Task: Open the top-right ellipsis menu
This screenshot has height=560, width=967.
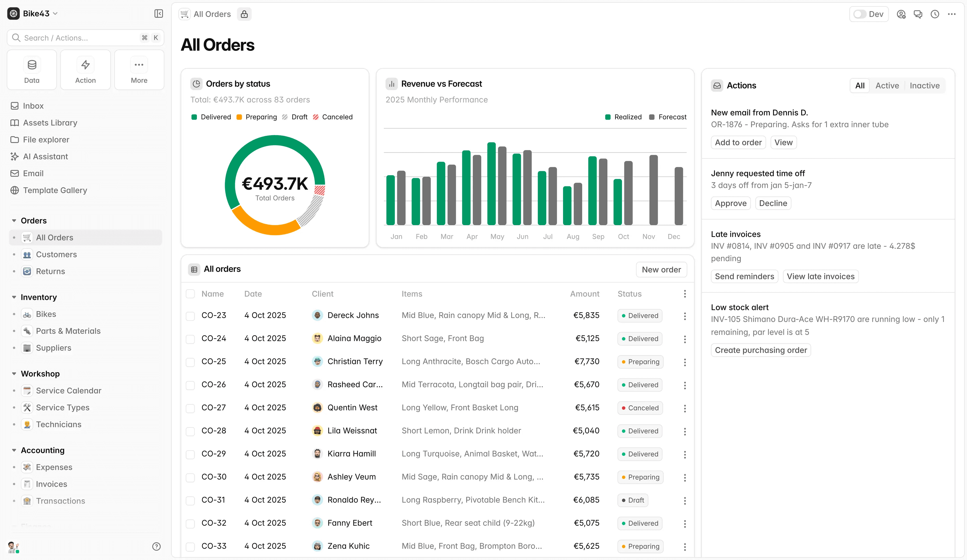Action: click(x=952, y=14)
